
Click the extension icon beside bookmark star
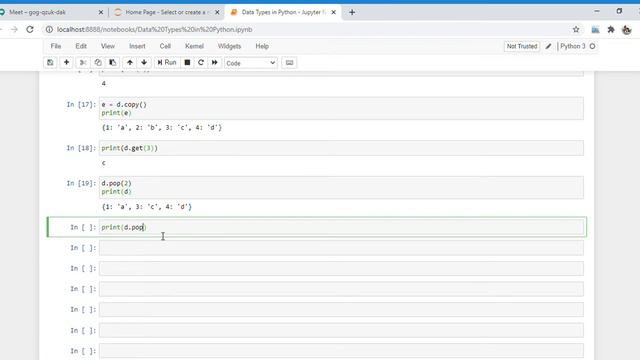click(x=596, y=29)
